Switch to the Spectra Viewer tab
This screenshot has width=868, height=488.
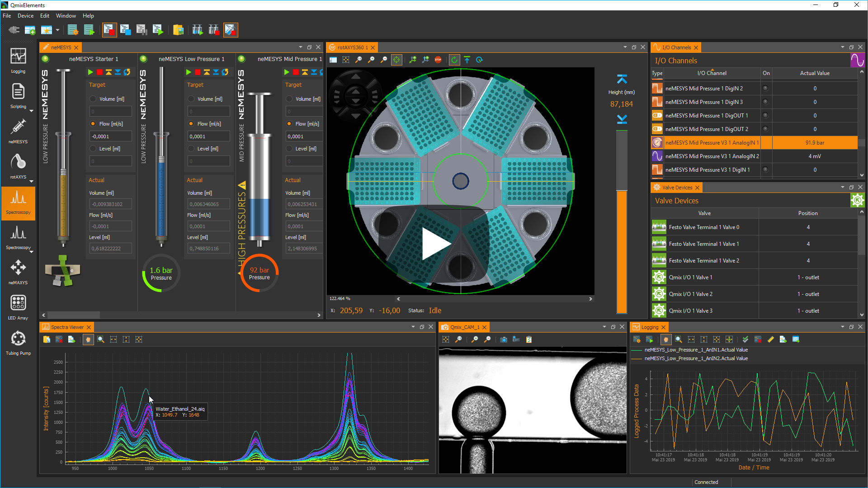(67, 327)
